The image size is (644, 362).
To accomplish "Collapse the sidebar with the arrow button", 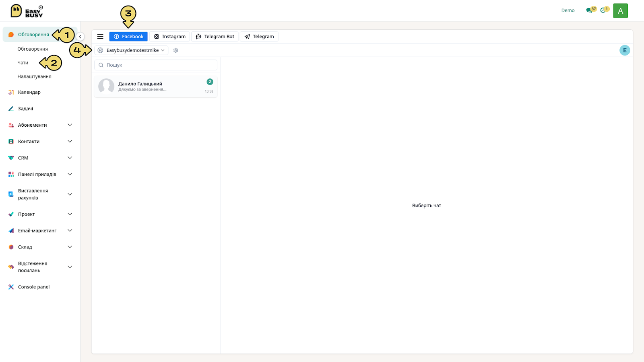I will (80, 37).
